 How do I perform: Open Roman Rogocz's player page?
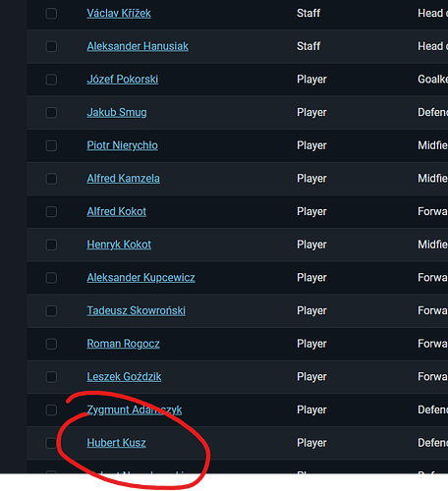click(x=123, y=344)
